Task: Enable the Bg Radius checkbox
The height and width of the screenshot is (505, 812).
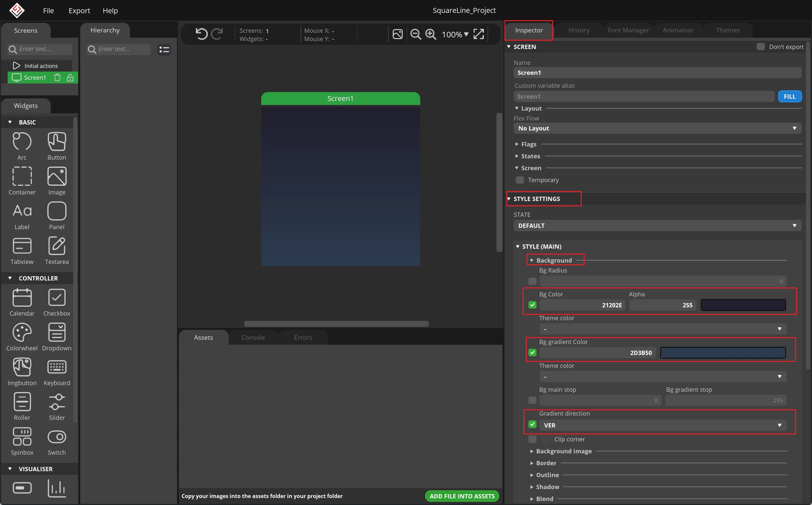Action: (533, 281)
